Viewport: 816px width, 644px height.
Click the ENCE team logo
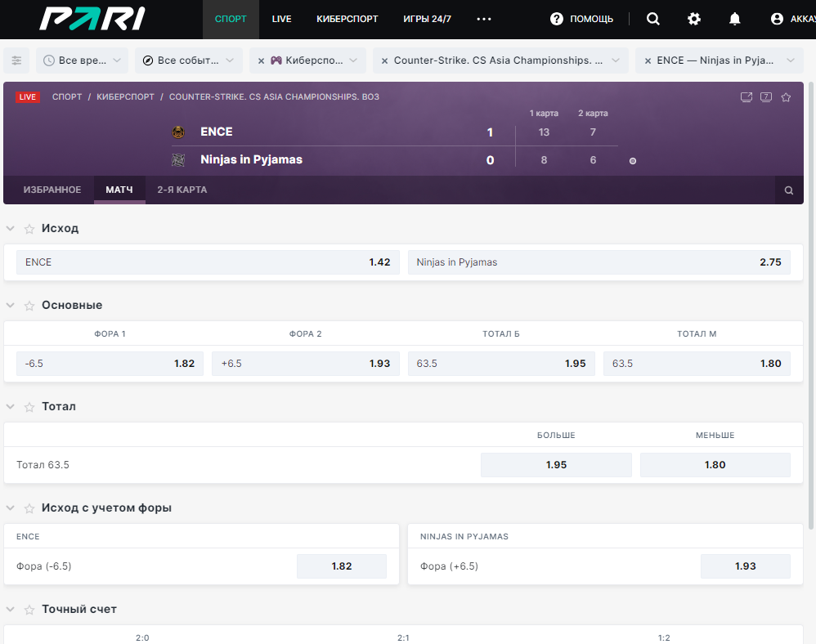click(178, 132)
